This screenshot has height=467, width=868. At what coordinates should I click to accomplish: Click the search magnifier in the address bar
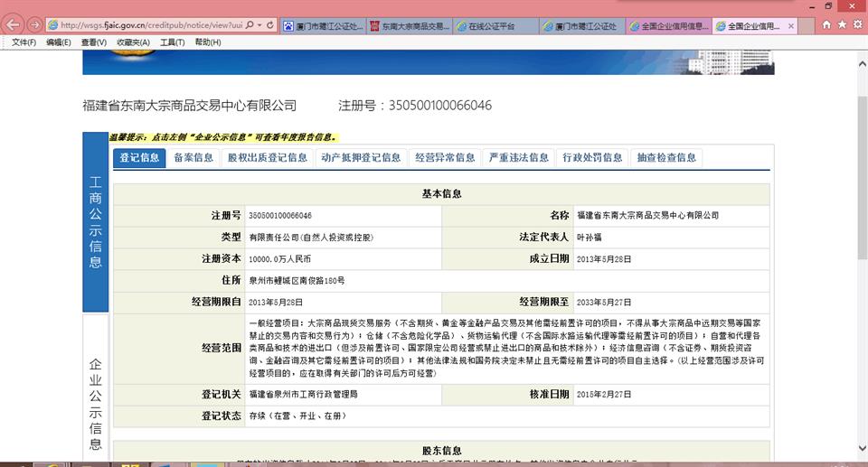[250, 25]
